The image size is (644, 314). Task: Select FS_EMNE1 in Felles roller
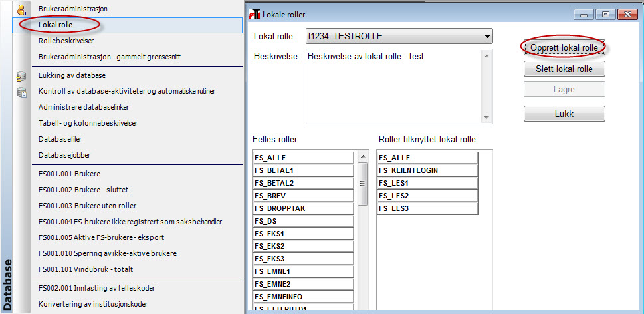tap(304, 271)
